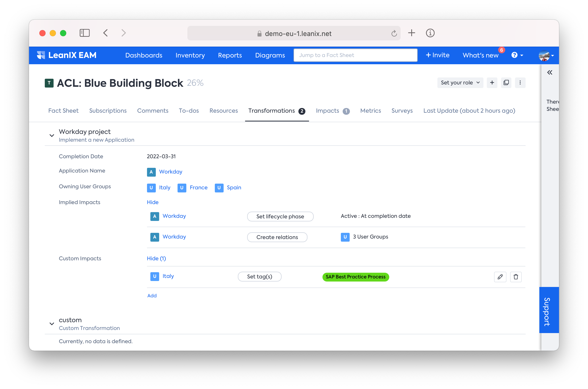Toggle the browser sidebar icon
The width and height of the screenshot is (588, 389).
pos(84,33)
